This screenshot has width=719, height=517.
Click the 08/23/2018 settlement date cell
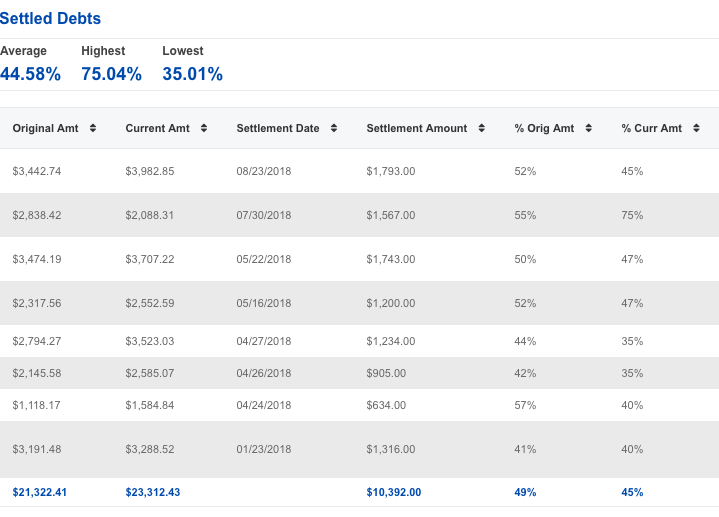coord(264,171)
